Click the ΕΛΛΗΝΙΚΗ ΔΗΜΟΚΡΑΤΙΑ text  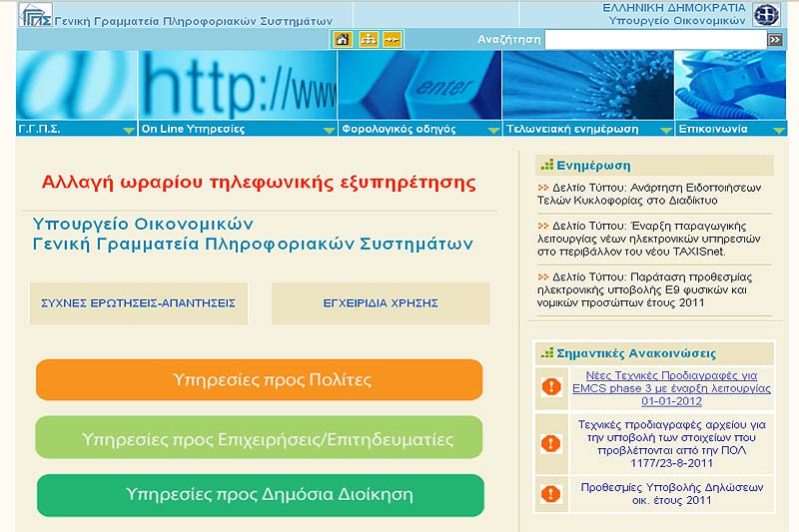coord(674,8)
